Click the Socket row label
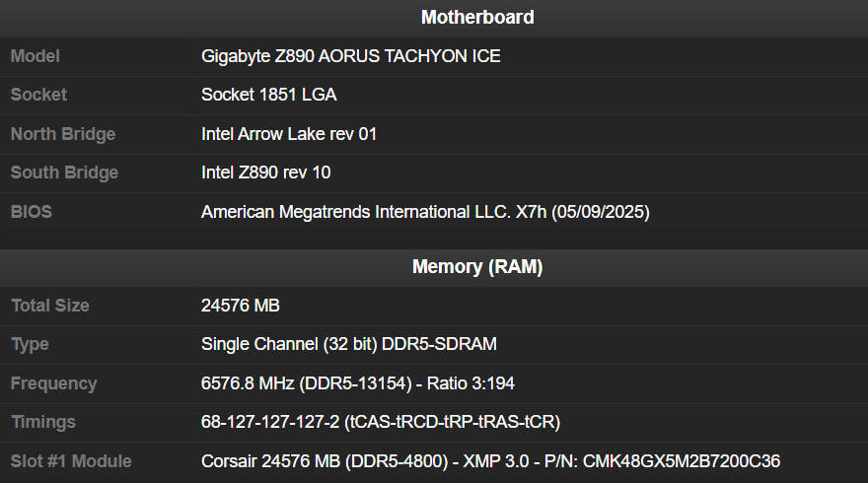This screenshot has height=483, width=868. tap(38, 95)
